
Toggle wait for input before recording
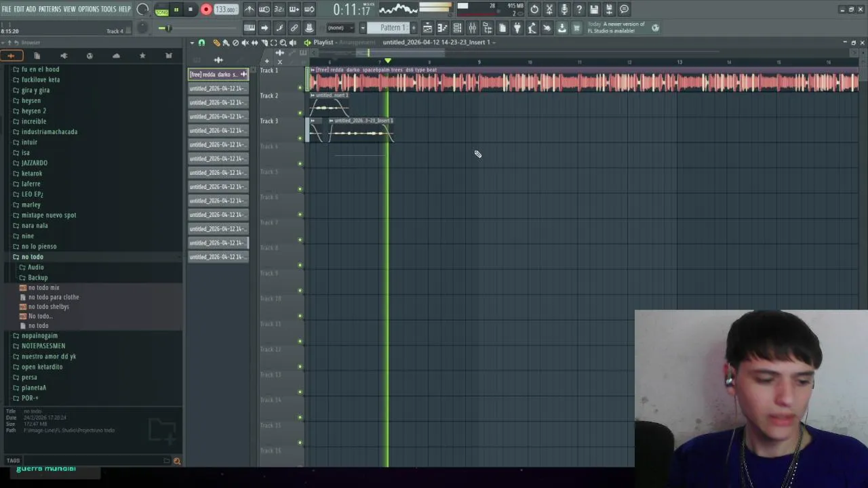pos(264,9)
